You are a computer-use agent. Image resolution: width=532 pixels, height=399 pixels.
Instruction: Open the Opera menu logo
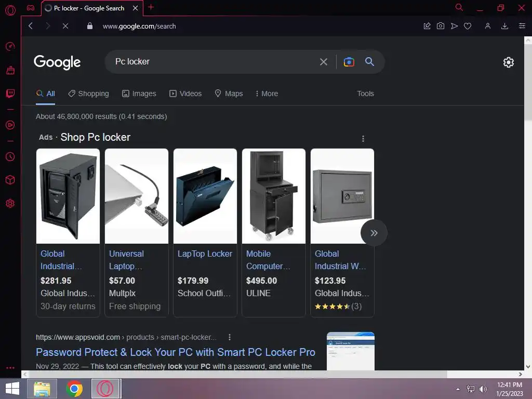click(x=10, y=10)
